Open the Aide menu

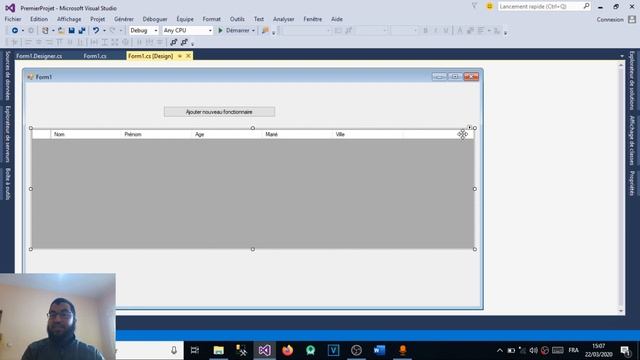337,19
